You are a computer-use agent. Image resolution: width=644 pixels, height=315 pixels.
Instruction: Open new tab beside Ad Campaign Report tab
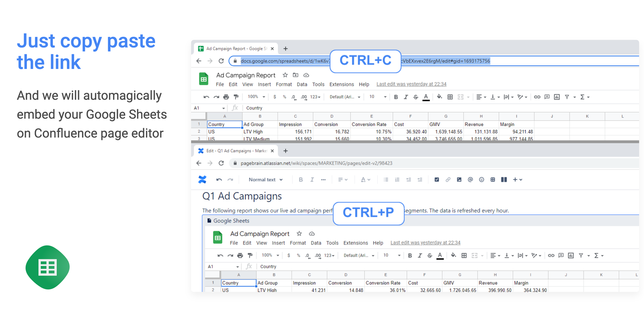pyautogui.click(x=286, y=49)
